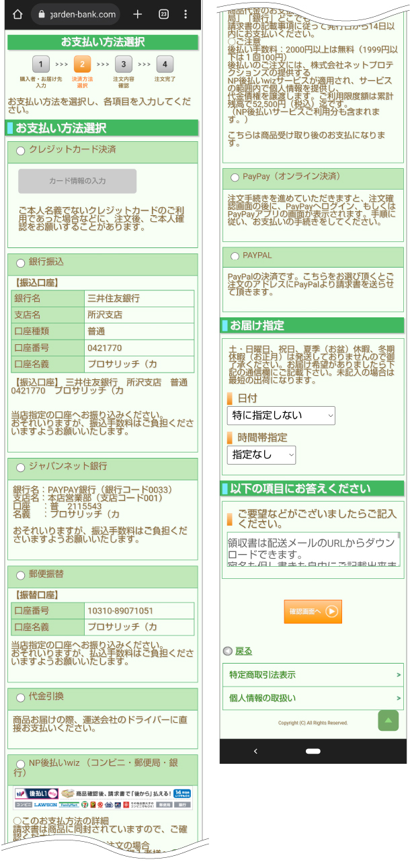The width and height of the screenshot is (410, 868).
Task: Open 特定商取引法表示 link
Action: pyautogui.click(x=313, y=674)
